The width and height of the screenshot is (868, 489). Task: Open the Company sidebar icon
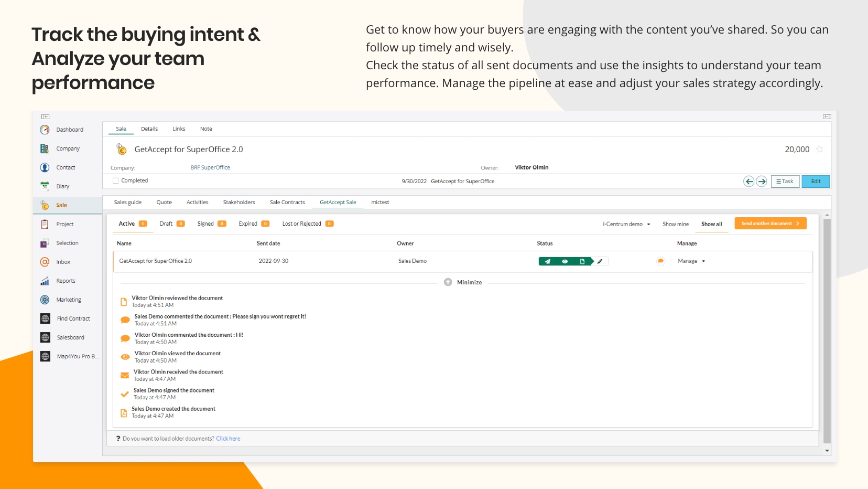pyautogui.click(x=45, y=148)
